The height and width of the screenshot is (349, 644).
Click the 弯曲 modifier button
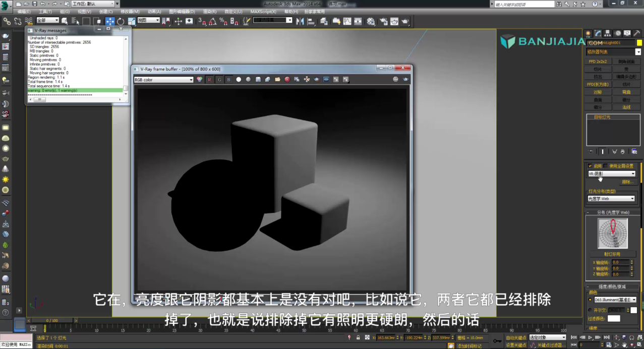[626, 92]
